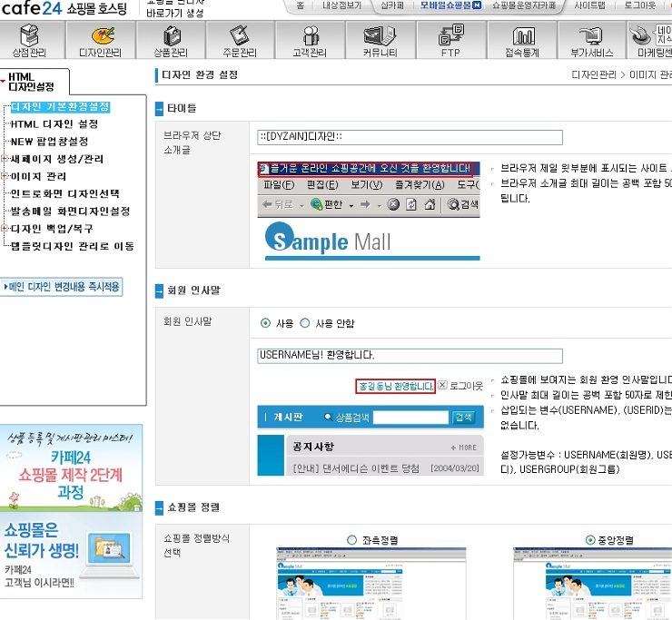Screen dimensions: 672x620
Task: Open the 부가서비스 icon
Action: (592, 40)
